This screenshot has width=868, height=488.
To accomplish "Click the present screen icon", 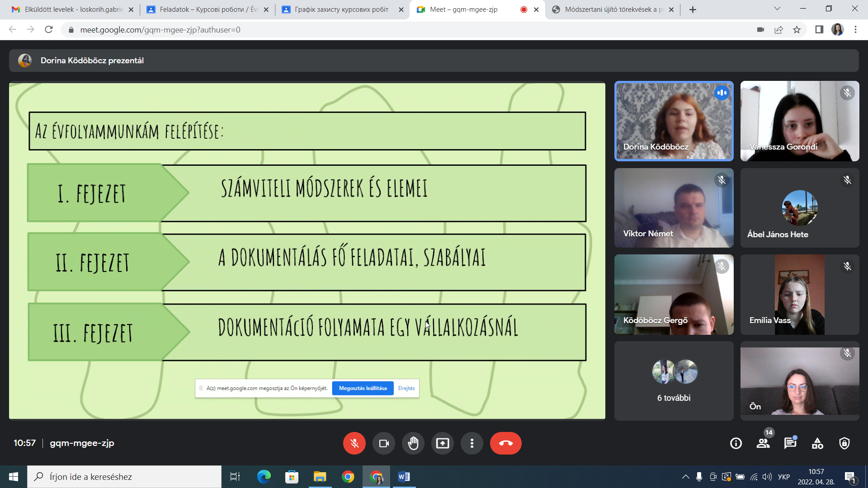I will pyautogui.click(x=443, y=443).
